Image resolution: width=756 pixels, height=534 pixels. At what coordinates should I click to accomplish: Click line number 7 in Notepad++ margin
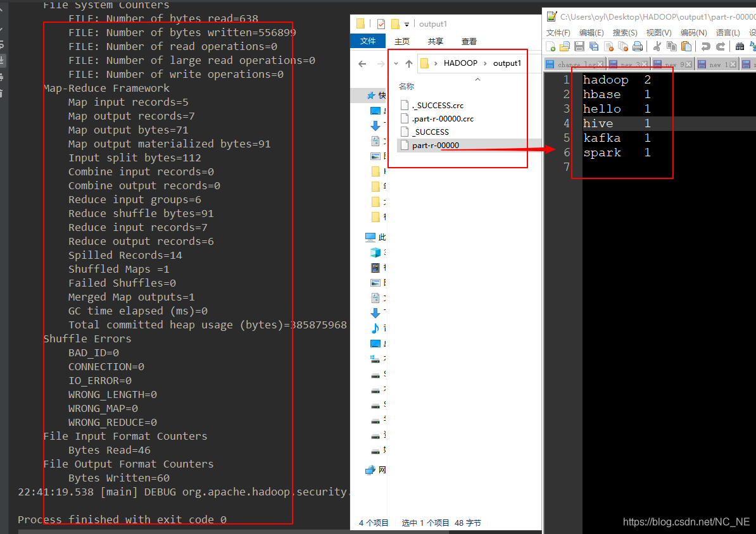(567, 167)
